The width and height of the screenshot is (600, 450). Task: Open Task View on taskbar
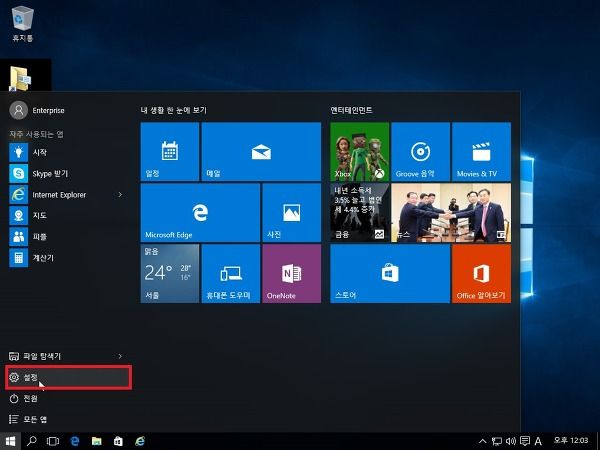tap(53, 441)
